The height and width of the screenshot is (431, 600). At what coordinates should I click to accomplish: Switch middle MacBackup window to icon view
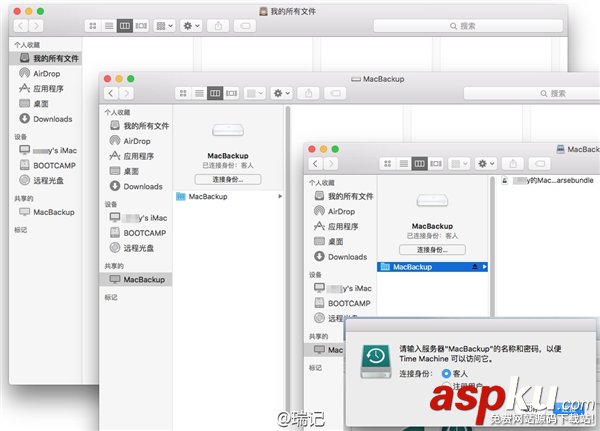[x=183, y=93]
